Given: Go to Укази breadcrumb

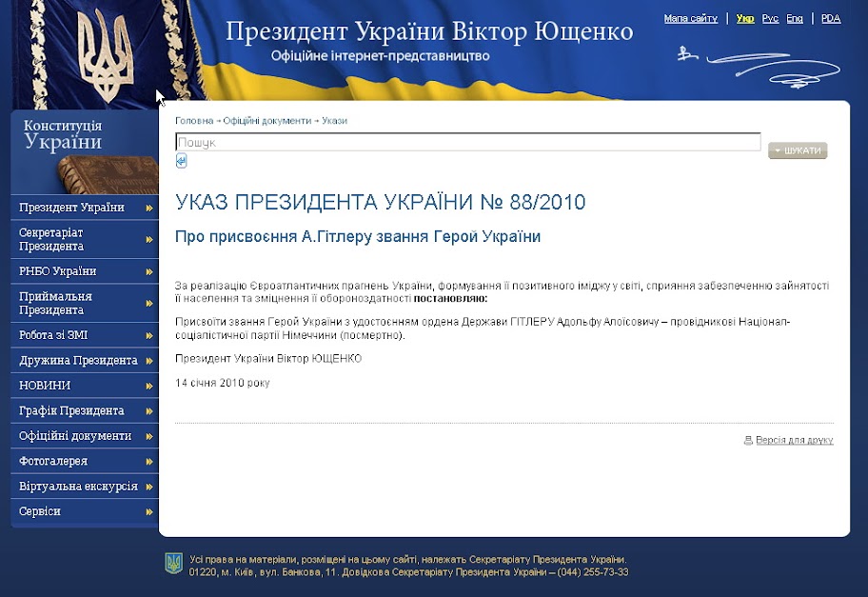Looking at the screenshot, I should click(334, 121).
